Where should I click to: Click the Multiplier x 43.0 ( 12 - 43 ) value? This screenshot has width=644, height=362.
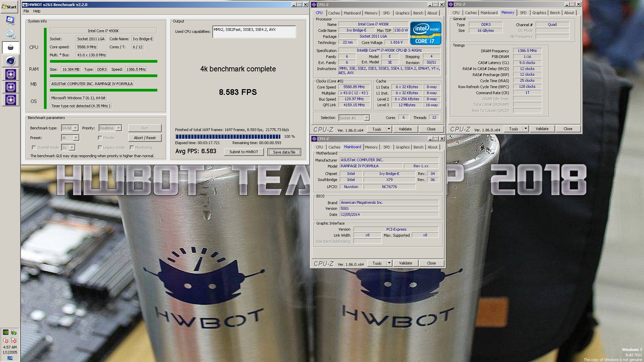[x=354, y=93]
